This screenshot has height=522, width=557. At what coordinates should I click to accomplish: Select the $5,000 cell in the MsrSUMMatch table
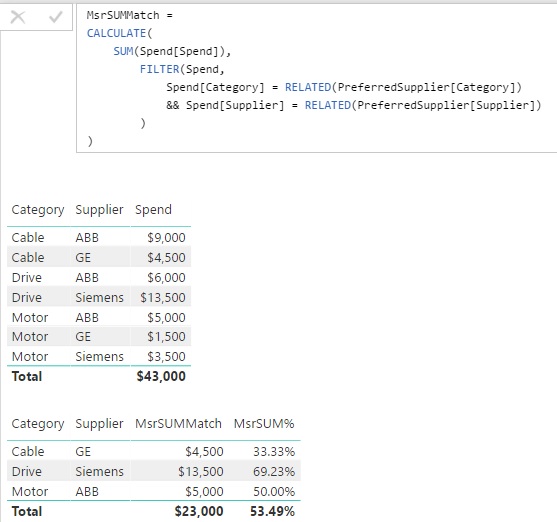204,491
